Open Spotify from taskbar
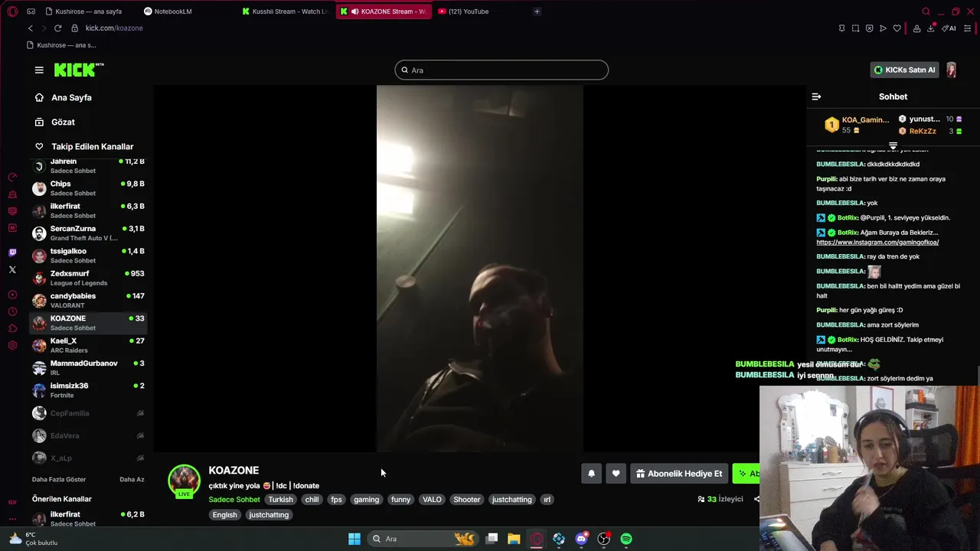 [626, 539]
